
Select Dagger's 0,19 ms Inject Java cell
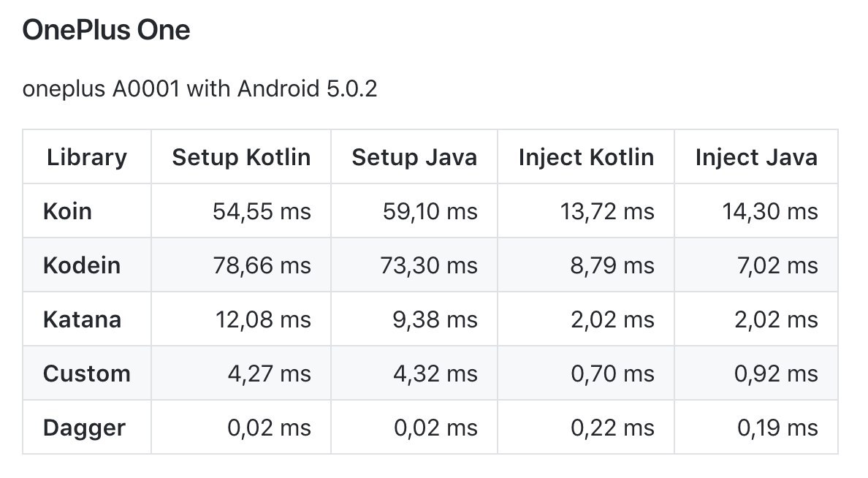point(777,428)
